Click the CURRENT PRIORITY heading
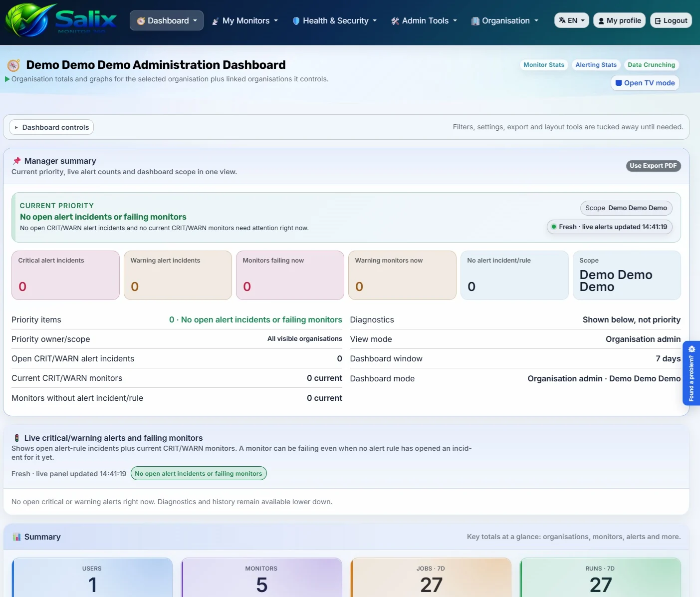The width and height of the screenshot is (700, 597). (x=57, y=206)
